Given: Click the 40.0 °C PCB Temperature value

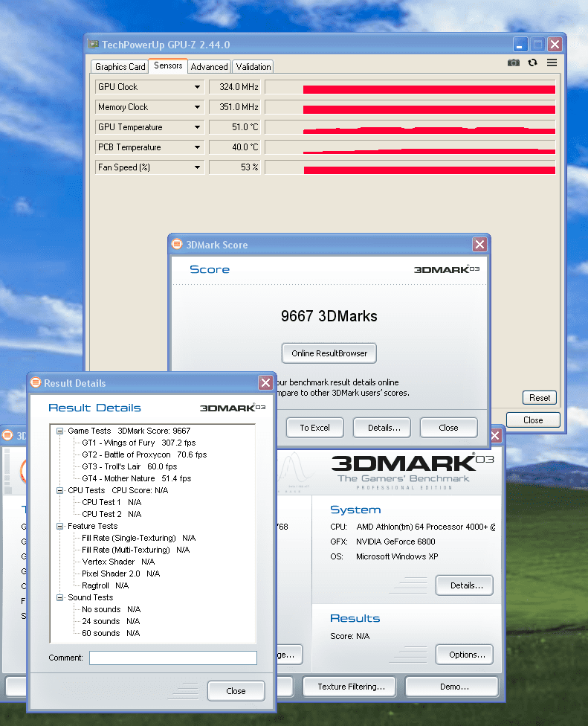Looking at the screenshot, I should pos(235,147).
